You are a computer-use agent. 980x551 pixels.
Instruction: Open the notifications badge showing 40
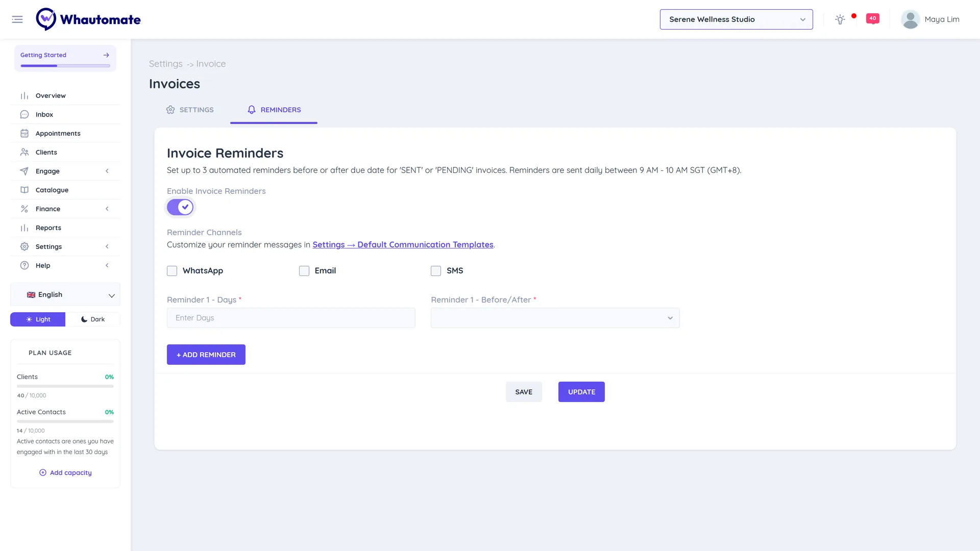tap(873, 18)
